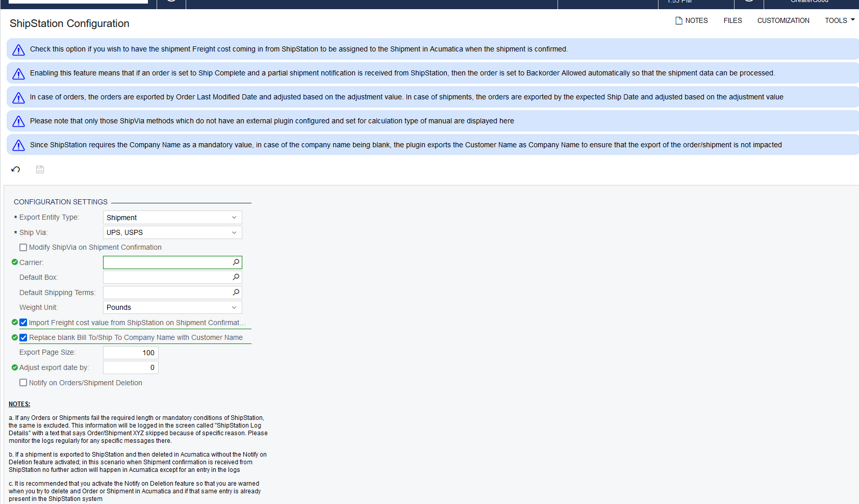Open the TOOLS menu

840,20
